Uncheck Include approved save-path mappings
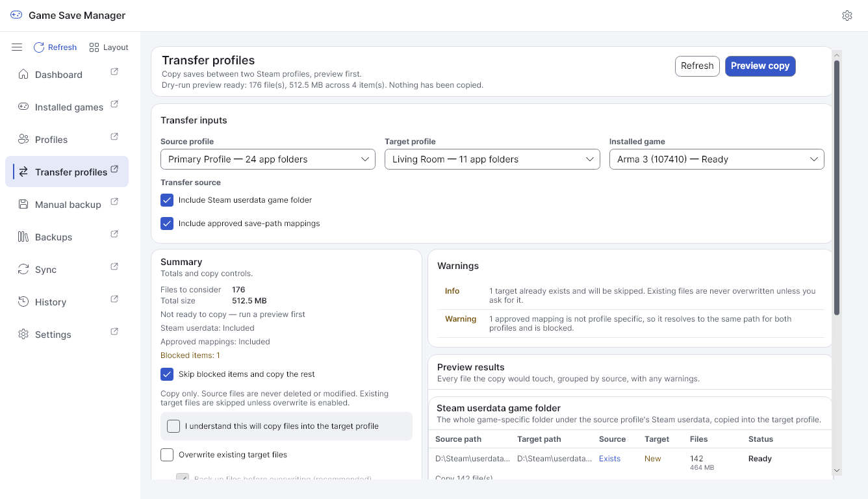 click(167, 224)
